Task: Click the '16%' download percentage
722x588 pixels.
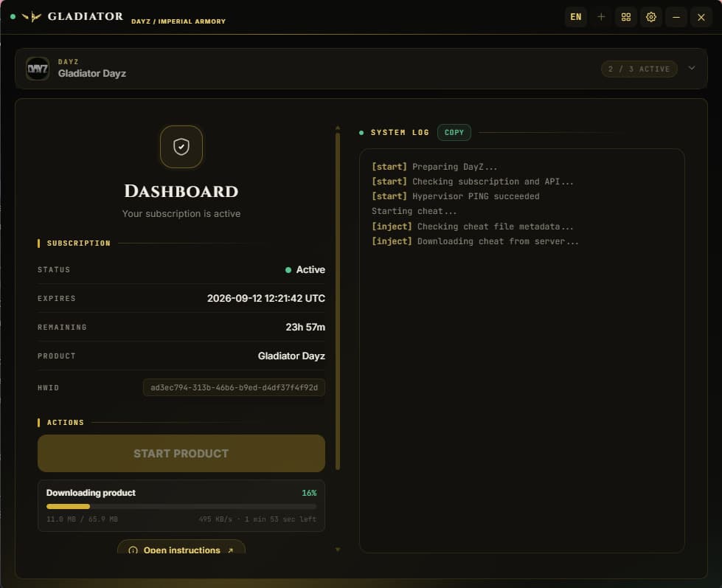Action: point(309,493)
